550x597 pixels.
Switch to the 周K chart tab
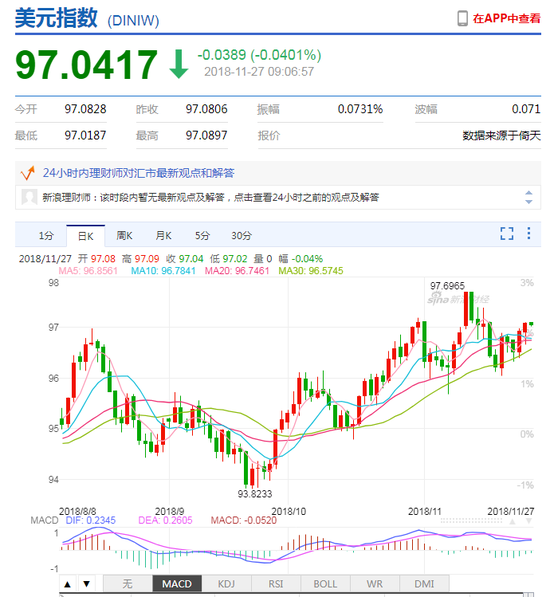tap(124, 236)
